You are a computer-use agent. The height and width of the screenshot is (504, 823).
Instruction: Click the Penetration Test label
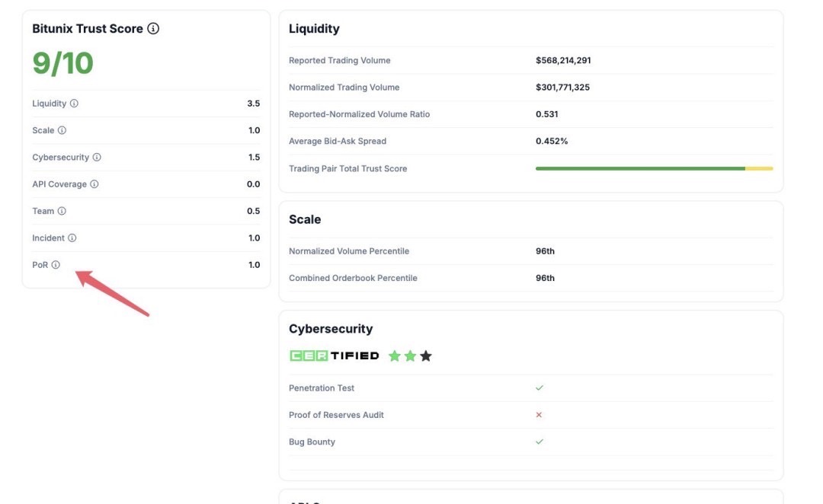[x=322, y=388]
